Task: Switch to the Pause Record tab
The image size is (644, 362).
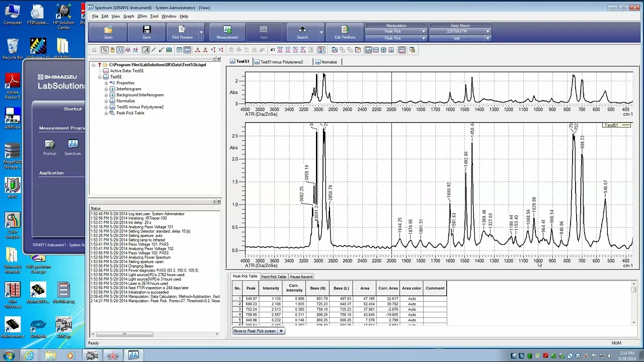Action: (x=301, y=277)
